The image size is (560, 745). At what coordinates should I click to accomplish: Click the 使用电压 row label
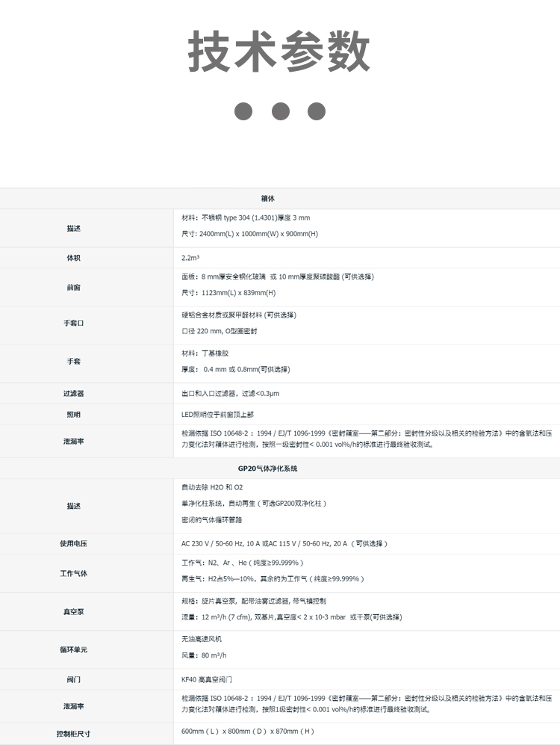coord(73,543)
